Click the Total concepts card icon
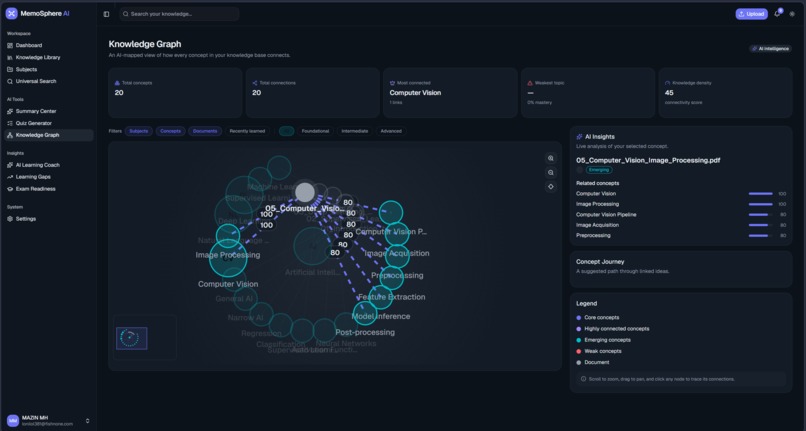Viewport: 806px width, 431px height. [117, 83]
